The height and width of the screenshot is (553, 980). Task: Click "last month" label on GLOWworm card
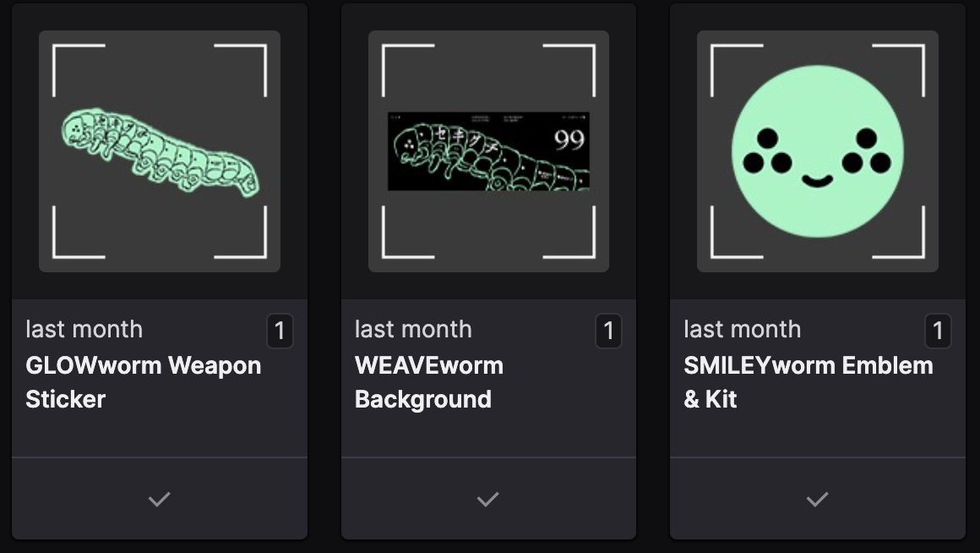coord(84,329)
